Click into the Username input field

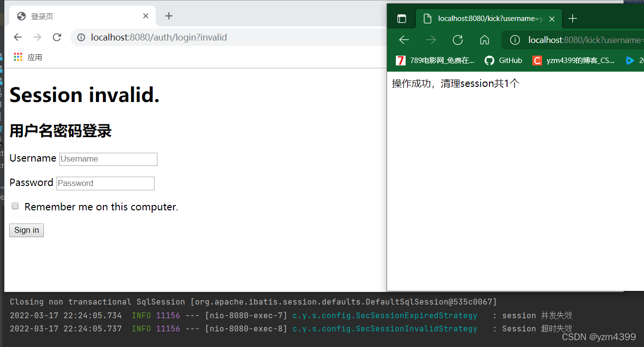108,159
